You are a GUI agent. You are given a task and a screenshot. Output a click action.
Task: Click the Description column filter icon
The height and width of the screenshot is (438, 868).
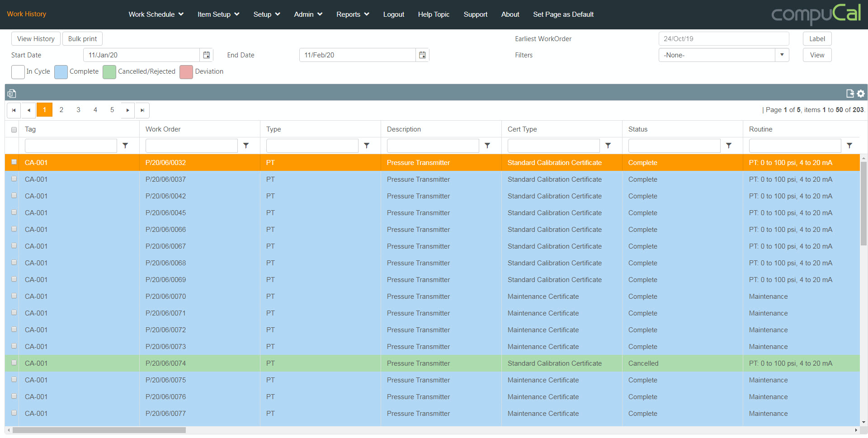pyautogui.click(x=487, y=146)
